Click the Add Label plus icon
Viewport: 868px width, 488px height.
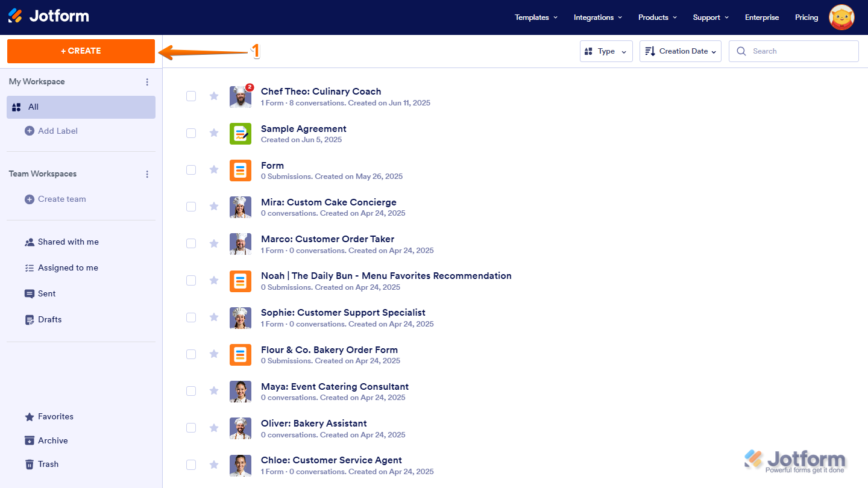point(30,131)
